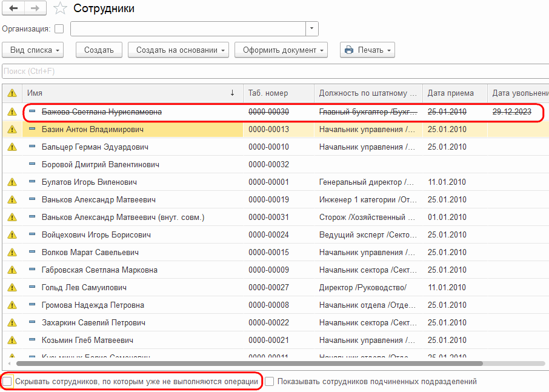Click the horizontal scrollbar thumb under the table
Viewport: 549px width, 392px height.
[x=249, y=364]
